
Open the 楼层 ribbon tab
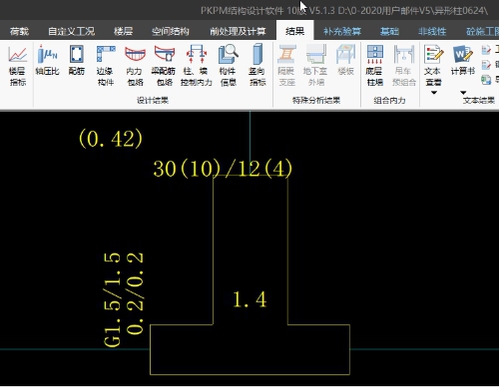coord(123,31)
